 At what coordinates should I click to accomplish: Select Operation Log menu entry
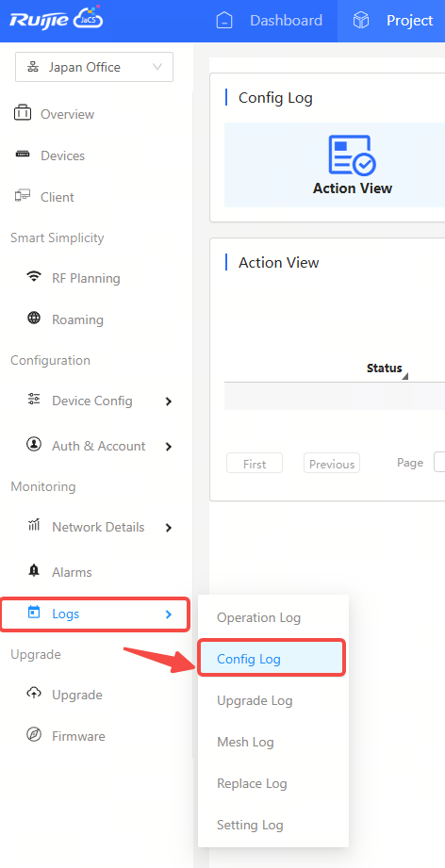(258, 617)
